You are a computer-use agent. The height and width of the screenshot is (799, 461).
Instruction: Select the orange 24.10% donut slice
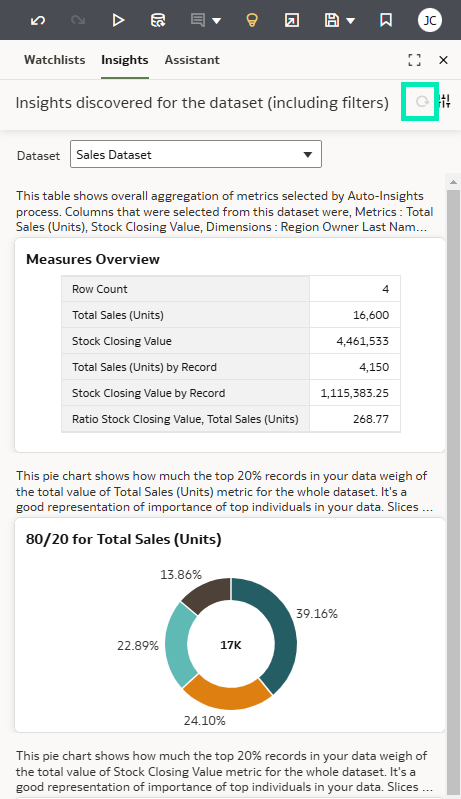point(228,692)
